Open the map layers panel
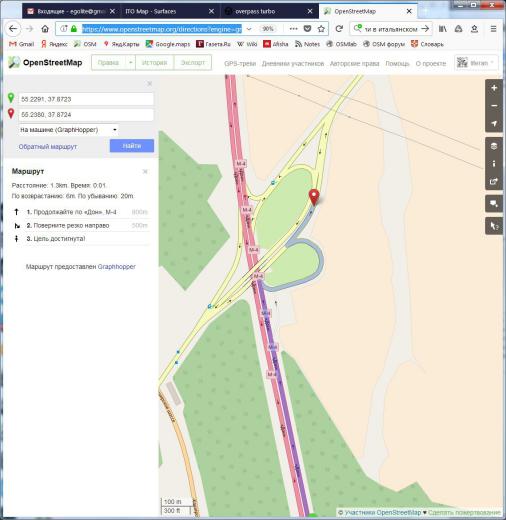This screenshot has width=506, height=520. 494,146
